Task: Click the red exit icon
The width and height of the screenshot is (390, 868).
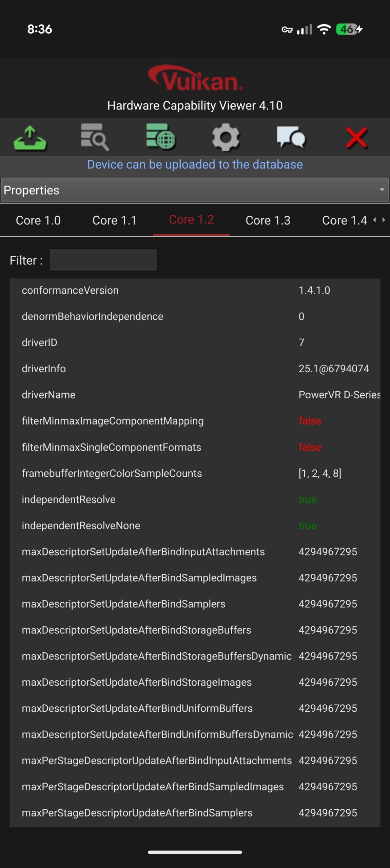Action: [357, 138]
